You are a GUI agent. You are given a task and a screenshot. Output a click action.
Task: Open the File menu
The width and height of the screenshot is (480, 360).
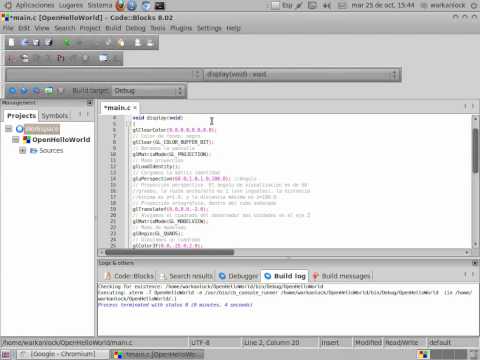(x=8, y=28)
